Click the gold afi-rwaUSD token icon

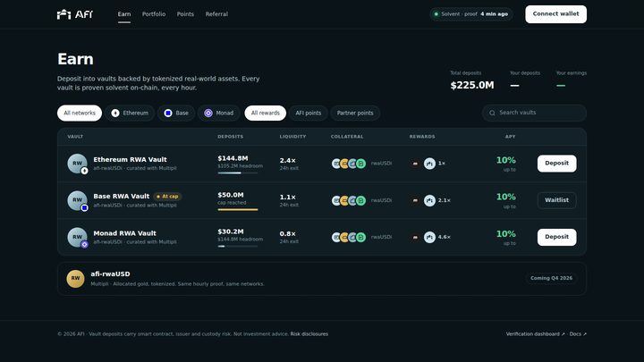click(75, 278)
